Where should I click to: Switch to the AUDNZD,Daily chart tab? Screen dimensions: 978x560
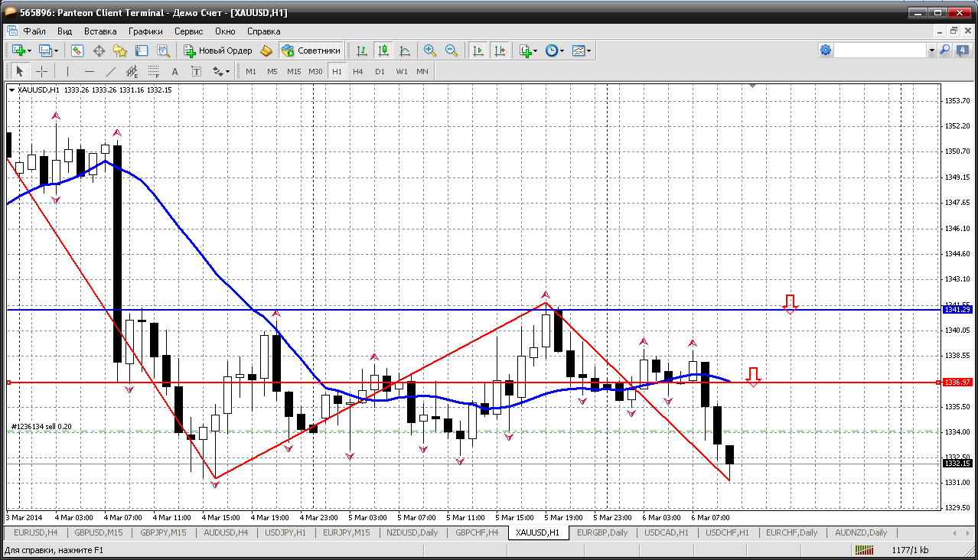[x=861, y=532]
